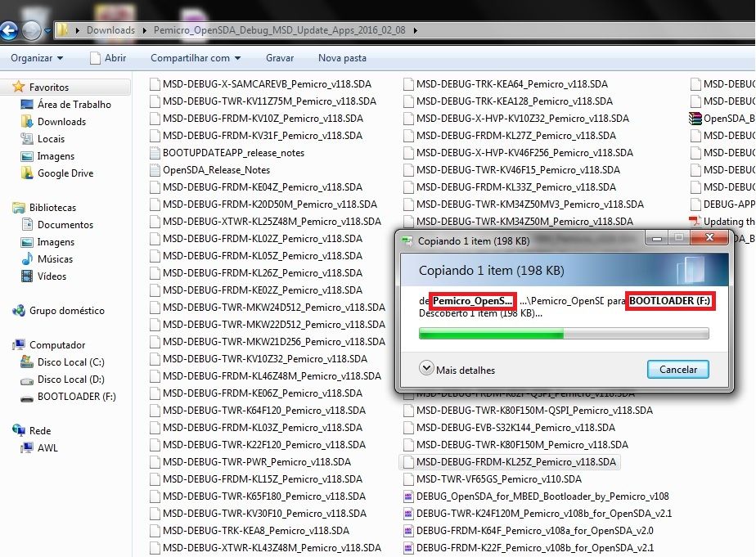Image resolution: width=756 pixels, height=557 pixels.
Task: Select MSD-DEBUG-TWR-MKW24D512_Pemicro_v118.SDA file name
Action: point(274,308)
